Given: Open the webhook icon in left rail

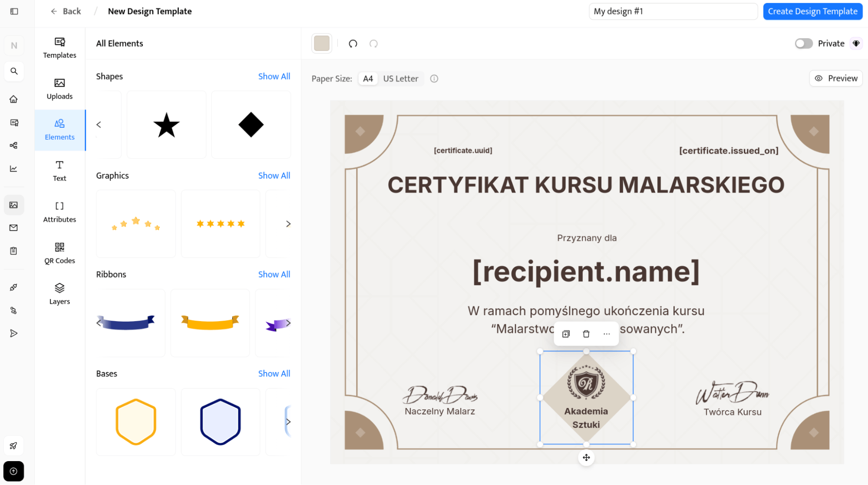Looking at the screenshot, I should [14, 310].
